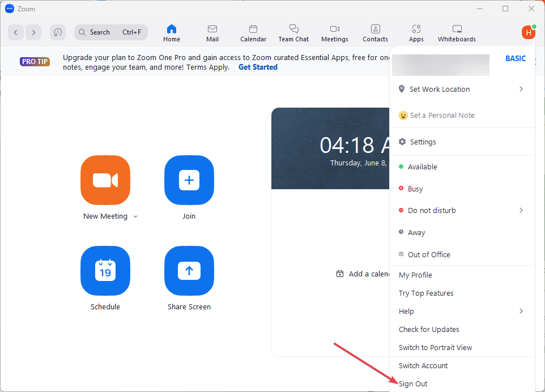Click Sign Out

(x=462, y=384)
